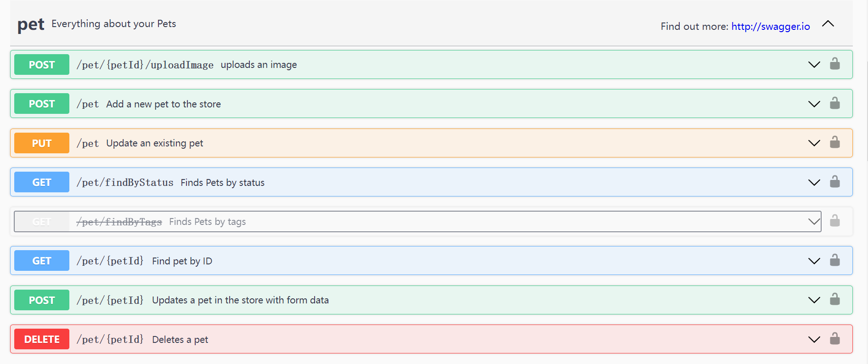Collapse the pet section with up chevron
The image size is (868, 364).
(828, 24)
